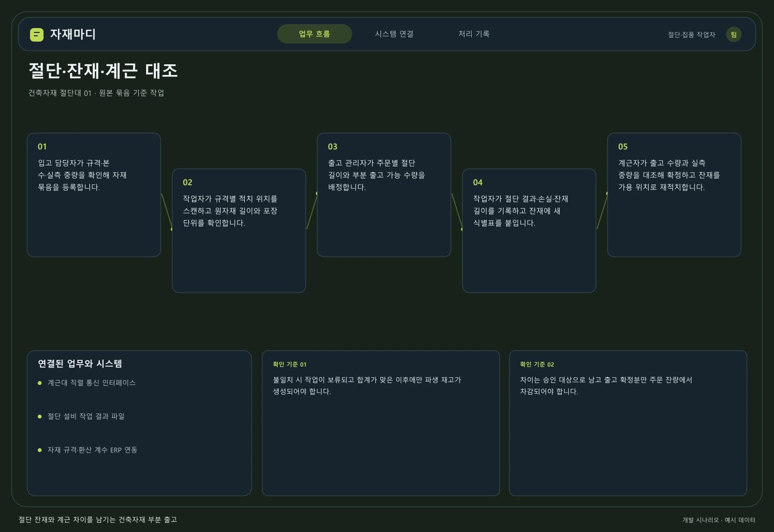Viewport: 774px width, 532px height.
Task: Select the 절단·잔재·계근 대조 heading
Action: coord(103,71)
